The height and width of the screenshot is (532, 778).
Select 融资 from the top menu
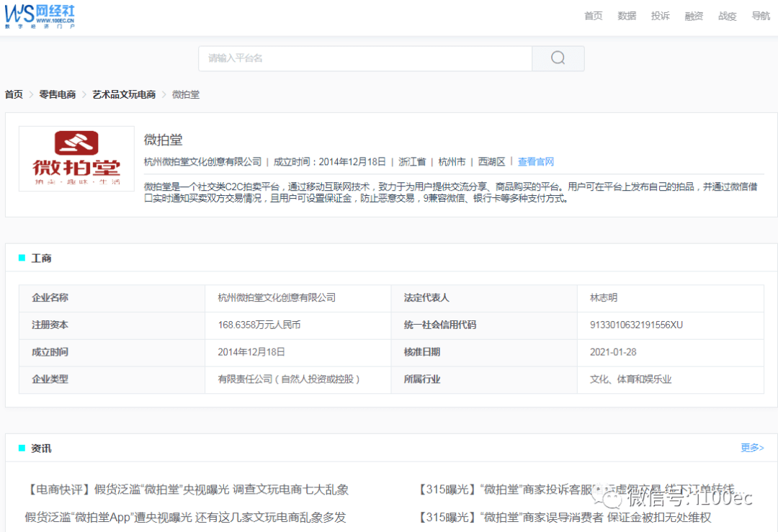(x=693, y=16)
